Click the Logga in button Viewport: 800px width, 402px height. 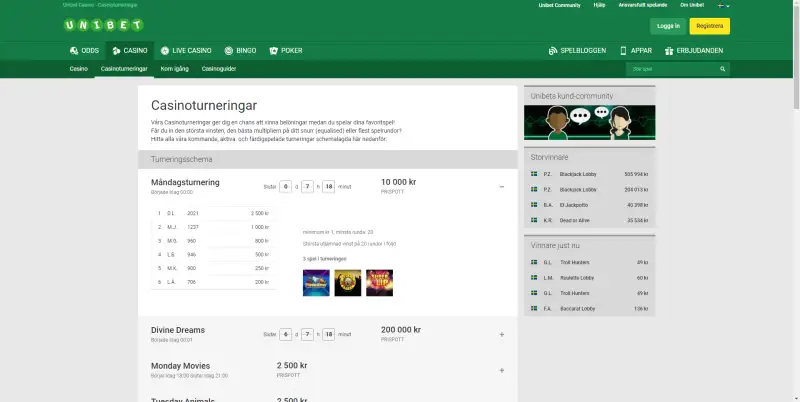click(668, 26)
